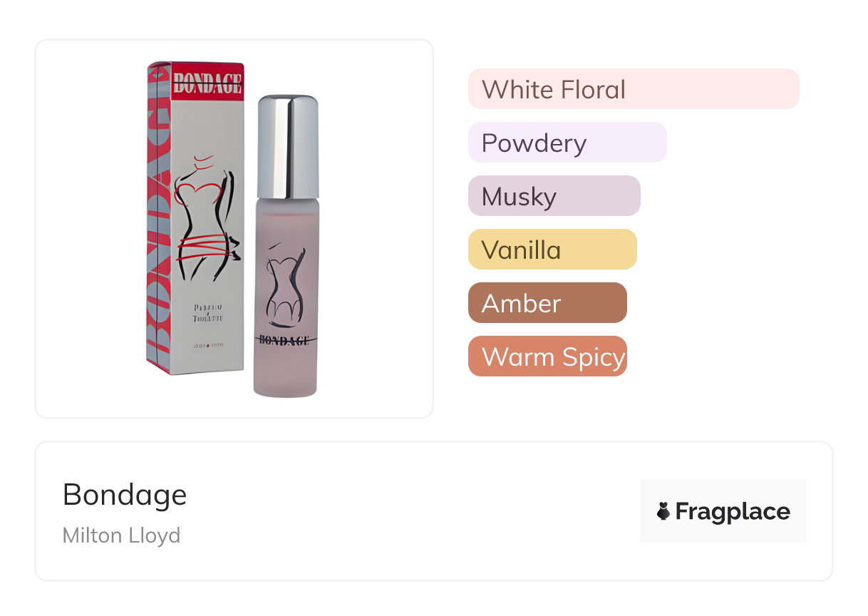Image resolution: width=868 pixels, height=616 pixels.
Task: Click the Fragplace perfume bottle logo icon
Action: (663, 511)
